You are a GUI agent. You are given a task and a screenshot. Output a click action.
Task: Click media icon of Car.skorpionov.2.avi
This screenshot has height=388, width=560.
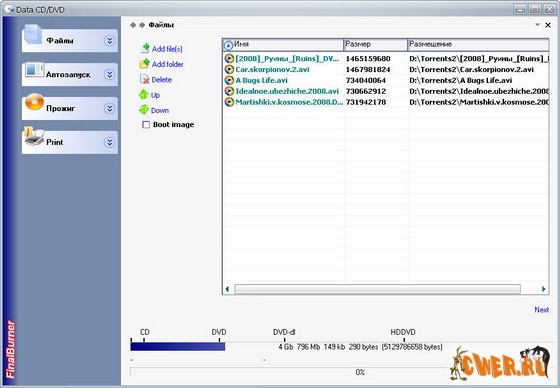[229, 69]
